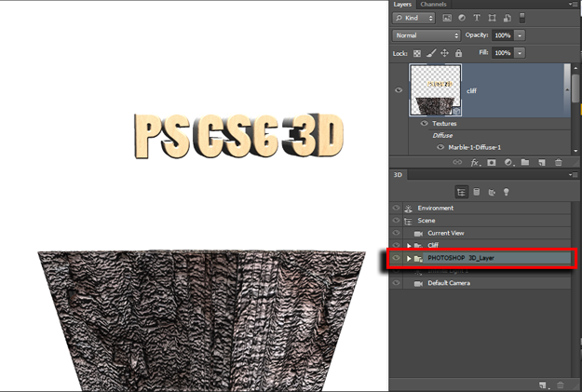Screen dimensions: 582x392
Task: Add a layer mask from Layers panel
Action: pos(491,162)
